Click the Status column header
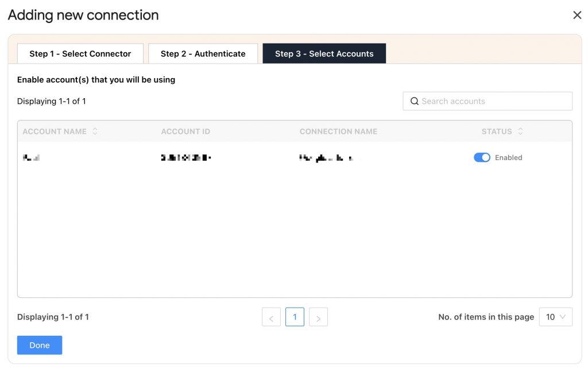588x369 pixels. tap(497, 131)
